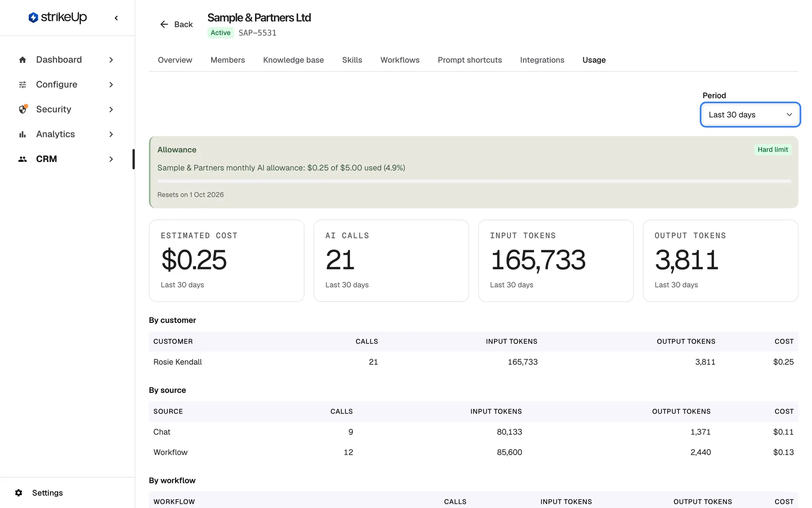Viewport: 812px width, 508px height.
Task: Click the Settings gear icon
Action: [x=18, y=493]
